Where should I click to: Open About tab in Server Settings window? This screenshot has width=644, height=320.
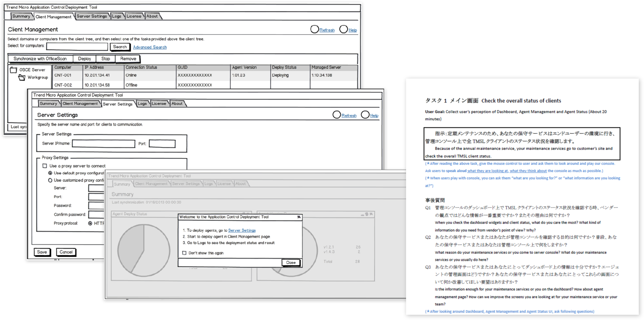(177, 104)
